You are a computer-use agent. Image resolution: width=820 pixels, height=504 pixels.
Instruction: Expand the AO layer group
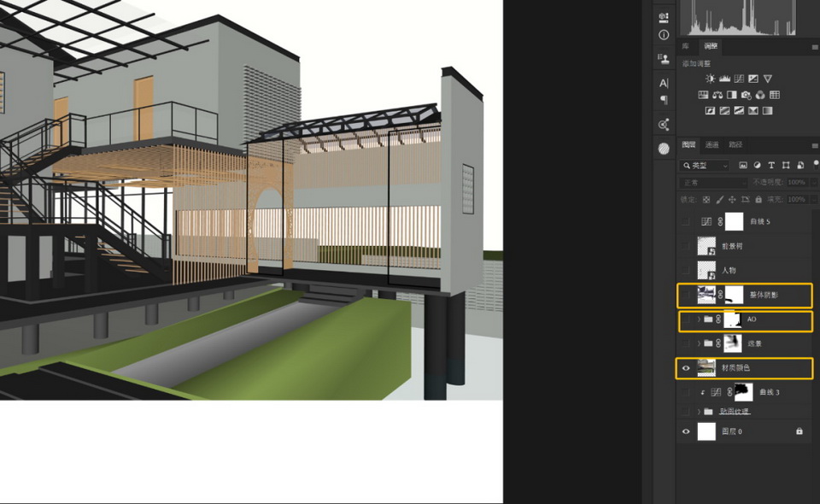click(699, 319)
